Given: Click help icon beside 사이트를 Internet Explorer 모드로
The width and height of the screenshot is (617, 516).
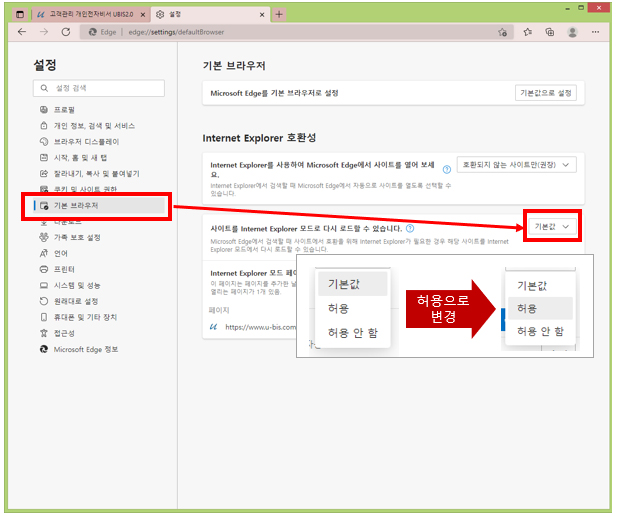Looking at the screenshot, I should coord(410,228).
